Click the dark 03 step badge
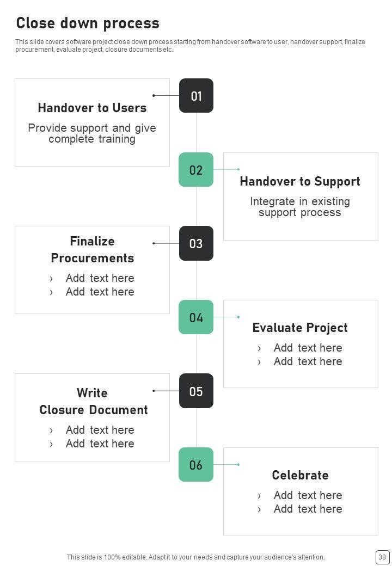Viewport: 392px width, 566px height. pos(196,243)
